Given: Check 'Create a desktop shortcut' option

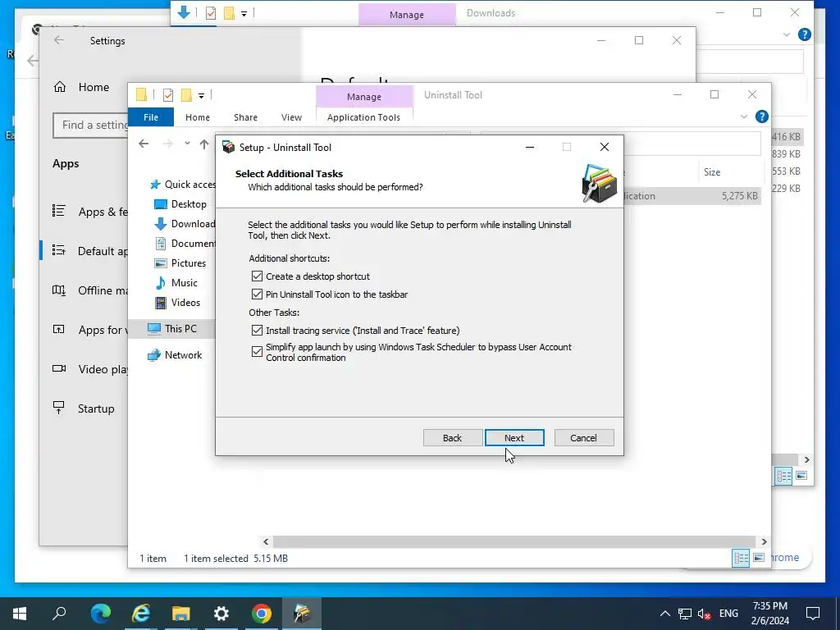Looking at the screenshot, I should (257, 276).
